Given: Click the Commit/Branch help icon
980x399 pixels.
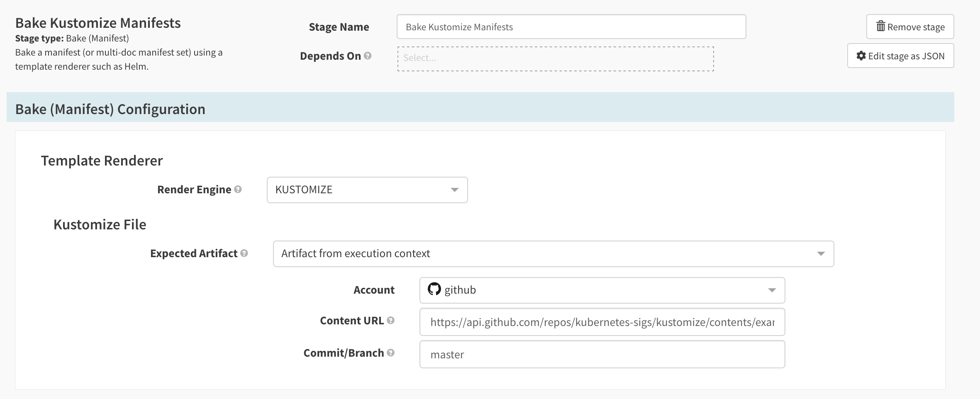Looking at the screenshot, I should 390,353.
